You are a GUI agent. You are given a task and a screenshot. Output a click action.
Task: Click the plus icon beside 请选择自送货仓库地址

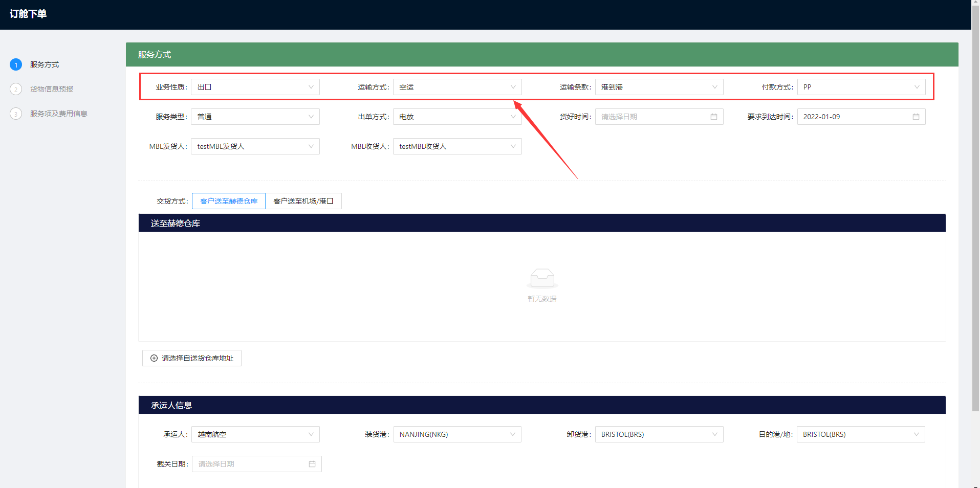point(154,358)
